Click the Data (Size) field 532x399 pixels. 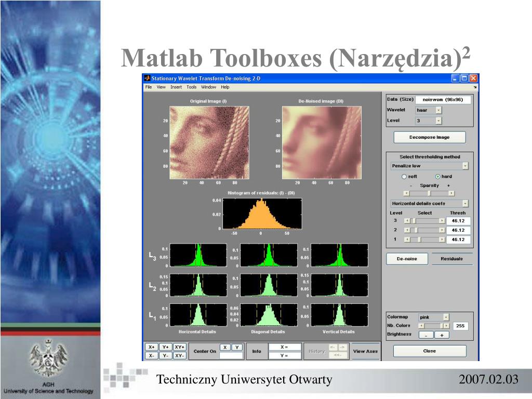pos(443,100)
